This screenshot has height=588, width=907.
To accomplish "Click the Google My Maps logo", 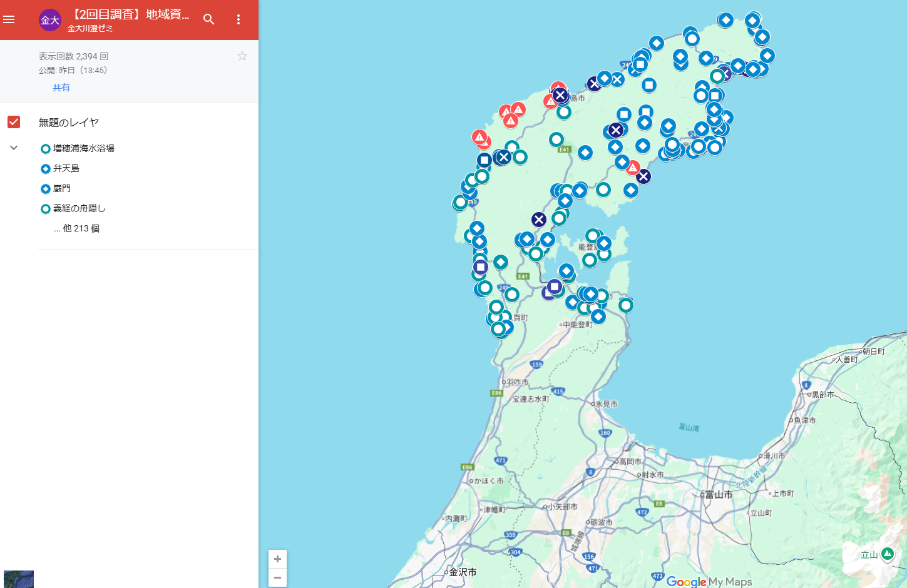I will click(709, 582).
